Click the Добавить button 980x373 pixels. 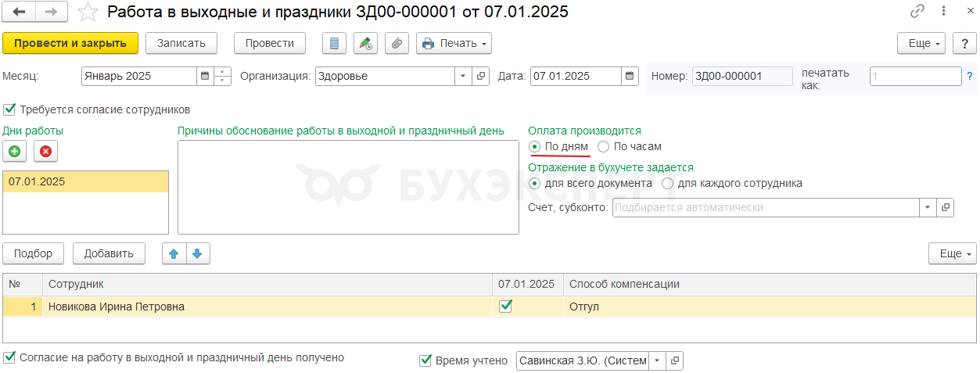109,253
